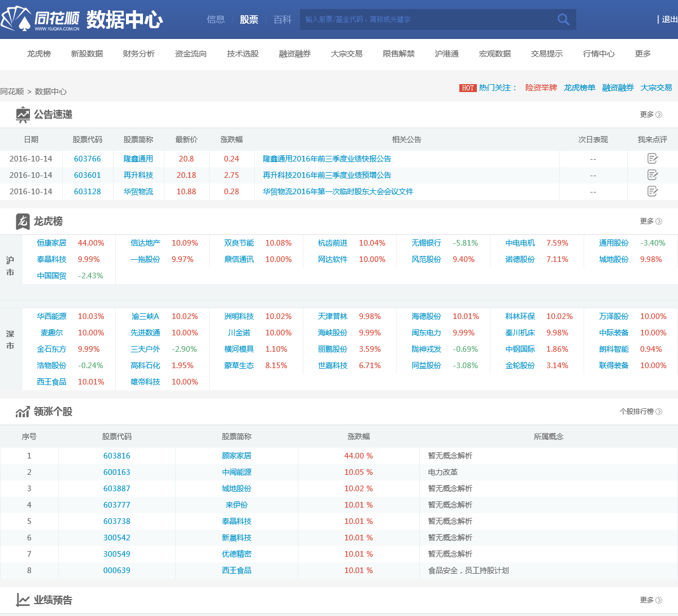This screenshot has width=678, height=616.
Task: Click 电力改革 concept for 中闽能源
Action: pyautogui.click(x=443, y=472)
